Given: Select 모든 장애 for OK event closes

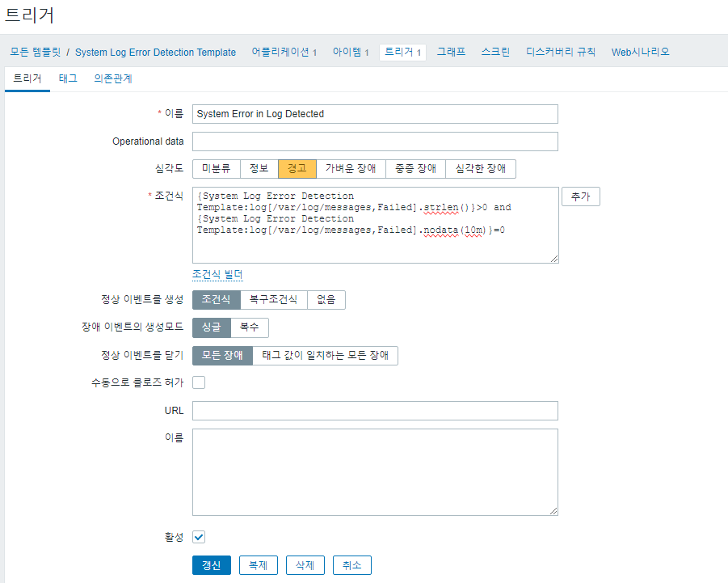Looking at the screenshot, I should click(222, 355).
